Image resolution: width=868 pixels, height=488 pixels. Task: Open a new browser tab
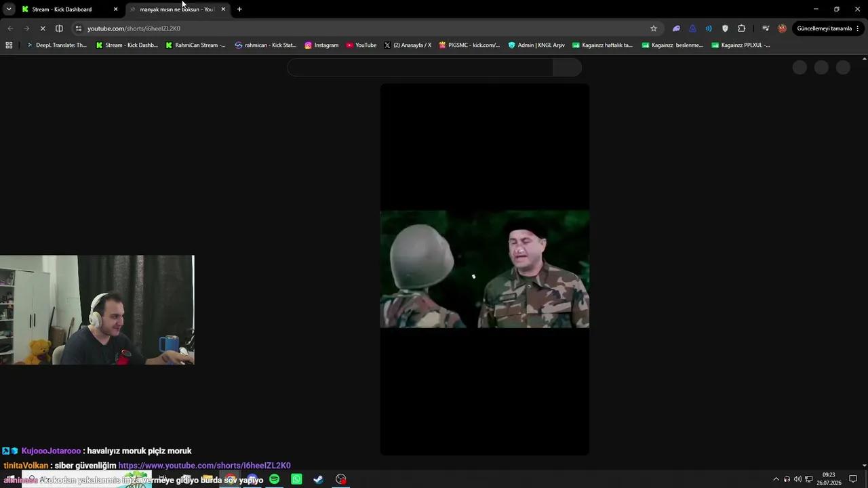(x=239, y=9)
